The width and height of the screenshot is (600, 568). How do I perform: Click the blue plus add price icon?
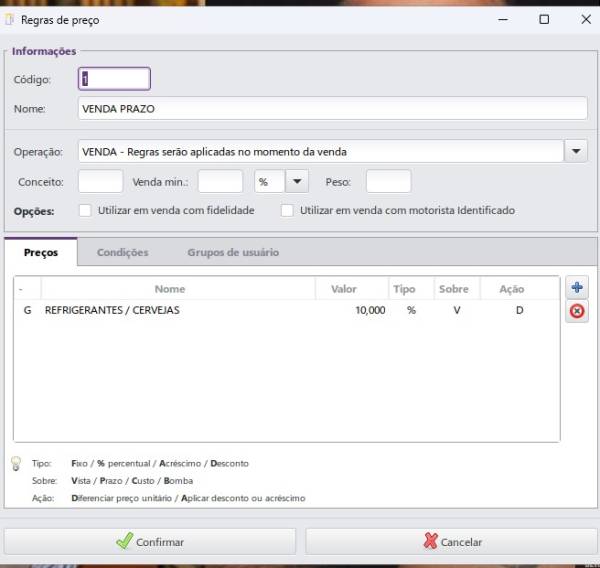coord(577,288)
